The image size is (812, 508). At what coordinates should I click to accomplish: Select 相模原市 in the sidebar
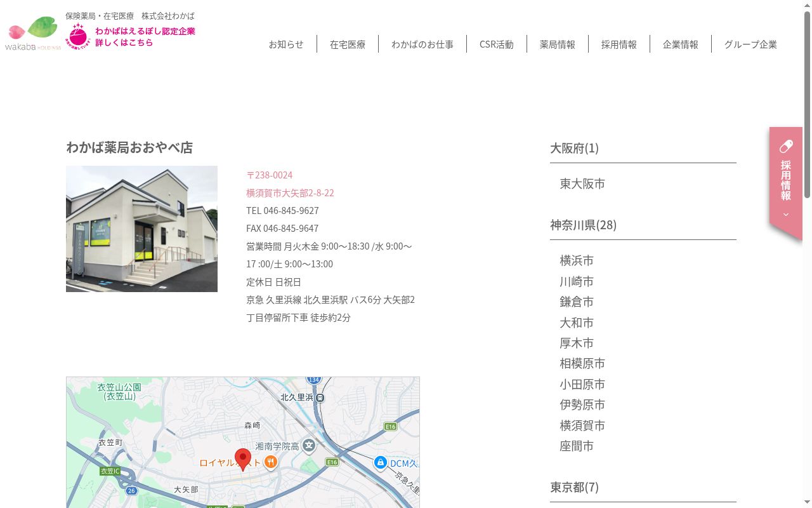pyautogui.click(x=582, y=364)
